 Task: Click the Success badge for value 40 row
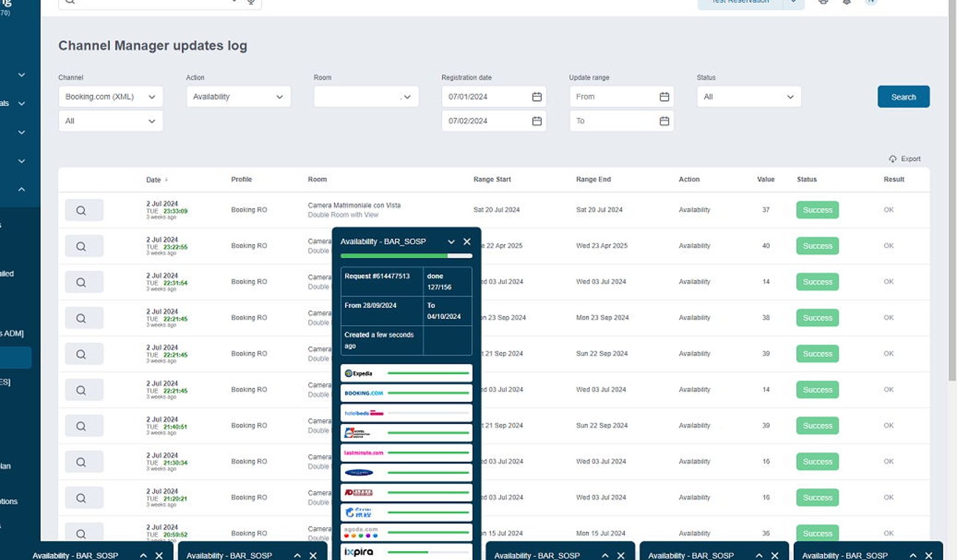(817, 246)
